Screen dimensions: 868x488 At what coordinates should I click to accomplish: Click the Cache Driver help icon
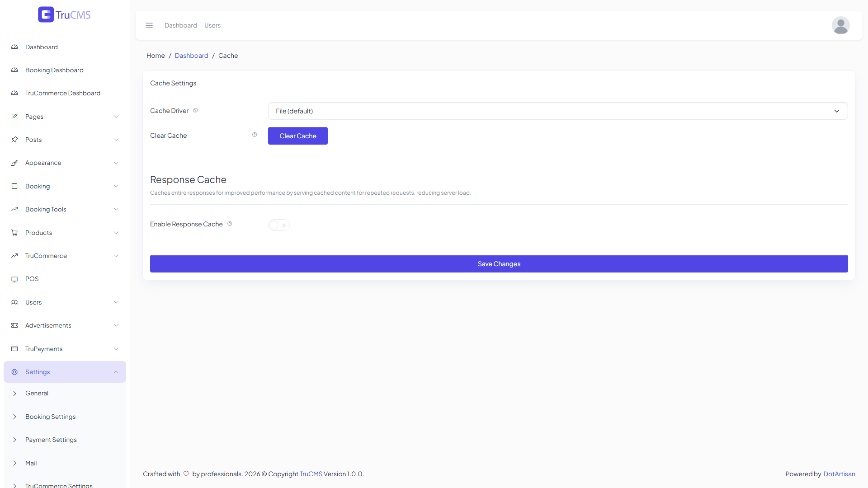tap(195, 110)
